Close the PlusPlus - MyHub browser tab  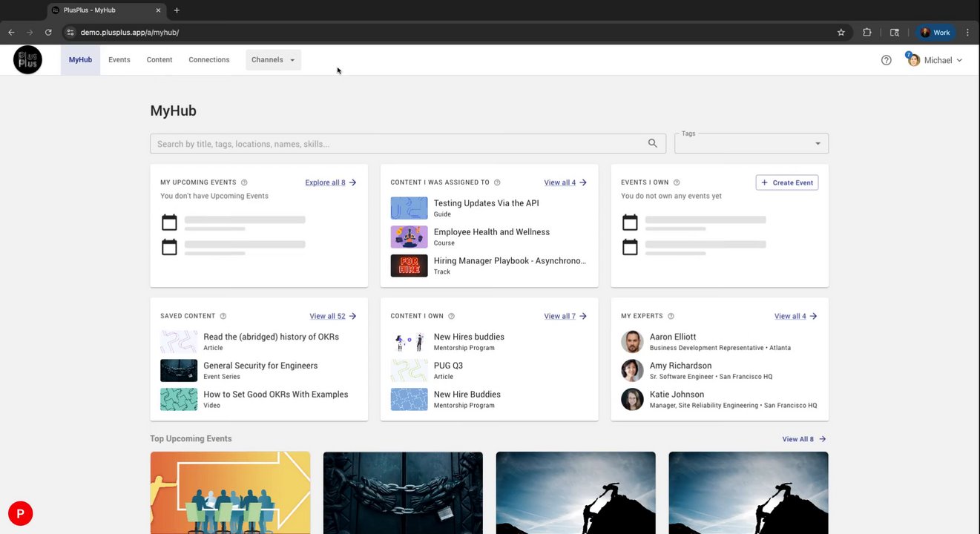point(158,10)
